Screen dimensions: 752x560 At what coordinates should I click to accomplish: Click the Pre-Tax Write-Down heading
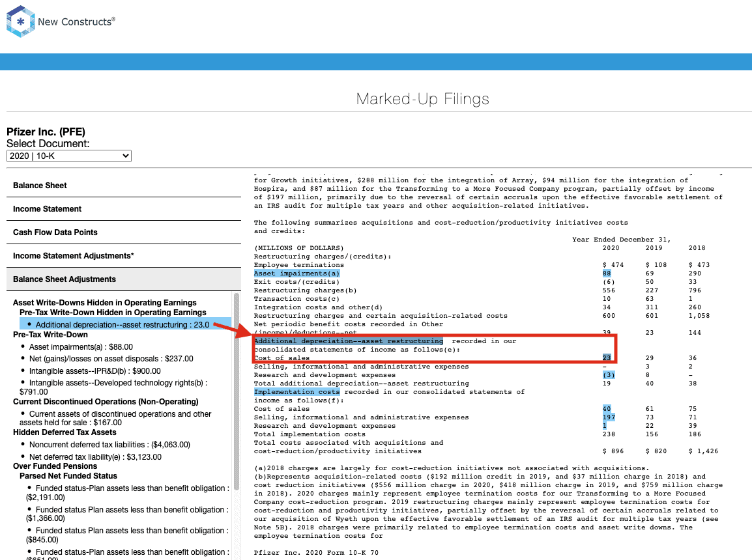tap(50, 334)
